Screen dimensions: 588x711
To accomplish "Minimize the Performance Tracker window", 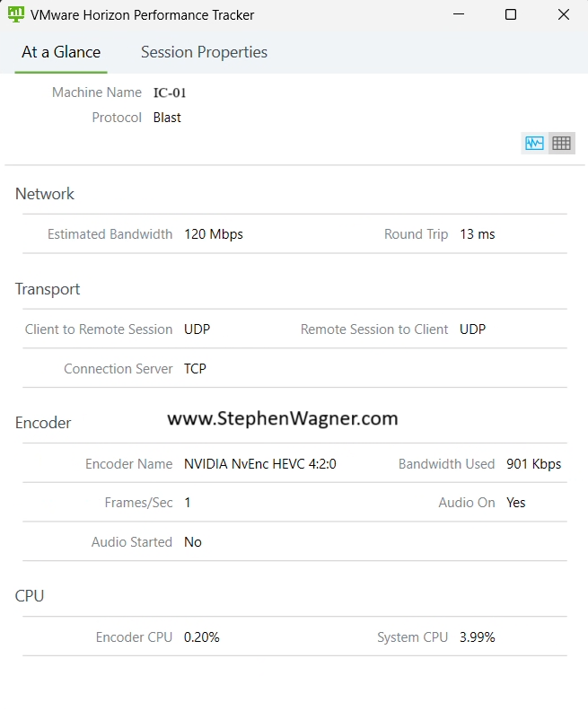I will click(459, 14).
